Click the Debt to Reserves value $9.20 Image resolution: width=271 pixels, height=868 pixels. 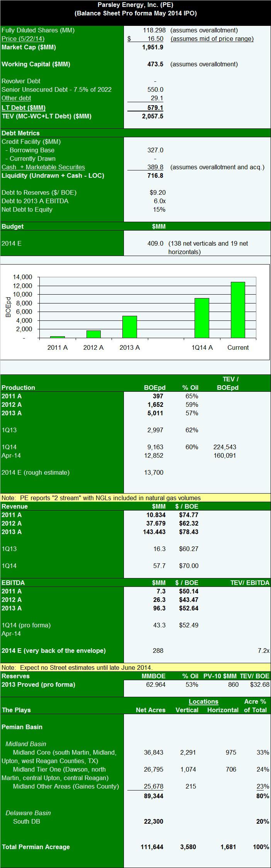(158, 193)
